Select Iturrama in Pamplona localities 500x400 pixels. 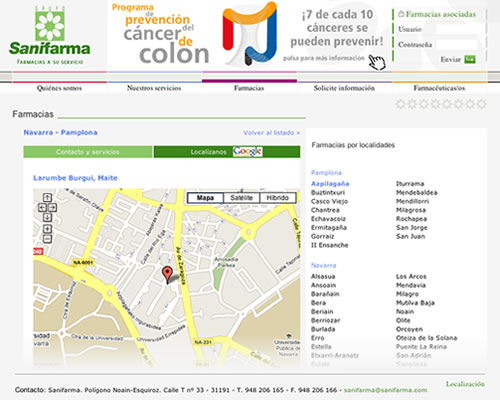(410, 184)
